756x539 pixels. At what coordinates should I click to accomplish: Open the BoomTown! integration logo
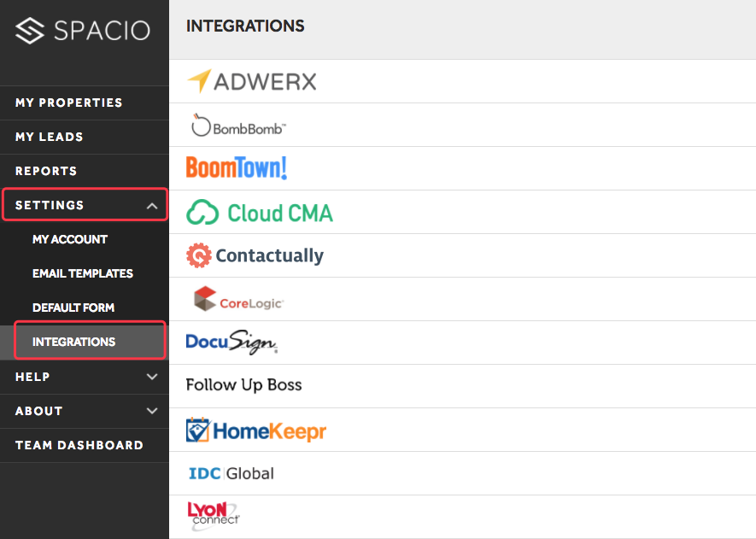coord(237,167)
